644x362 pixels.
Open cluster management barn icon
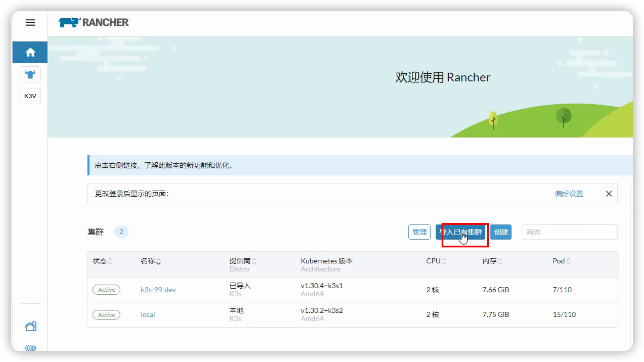point(30,326)
